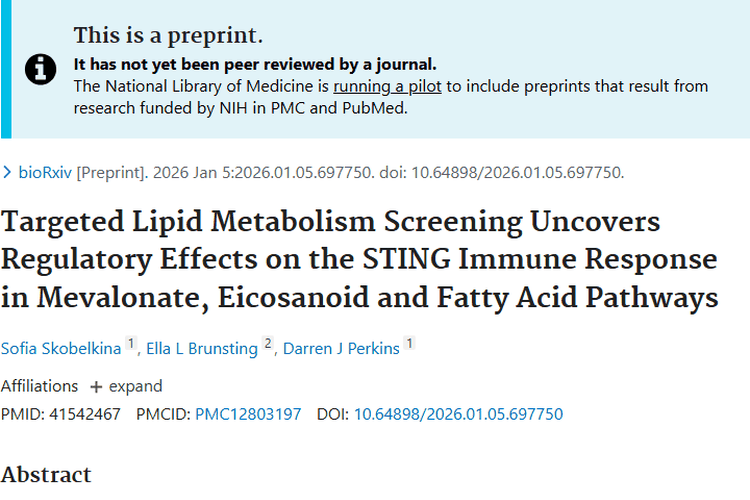Click affiliation superscript 2 after Ella L Brunsting
The image size is (750, 500).
coord(267,345)
